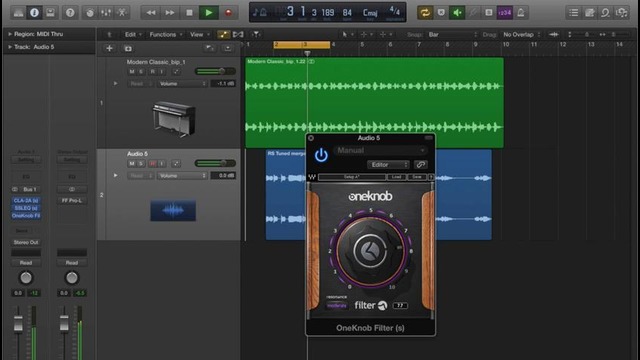Click the piano instrument icon on track 1
The height and width of the screenshot is (360, 640).
pos(174,118)
